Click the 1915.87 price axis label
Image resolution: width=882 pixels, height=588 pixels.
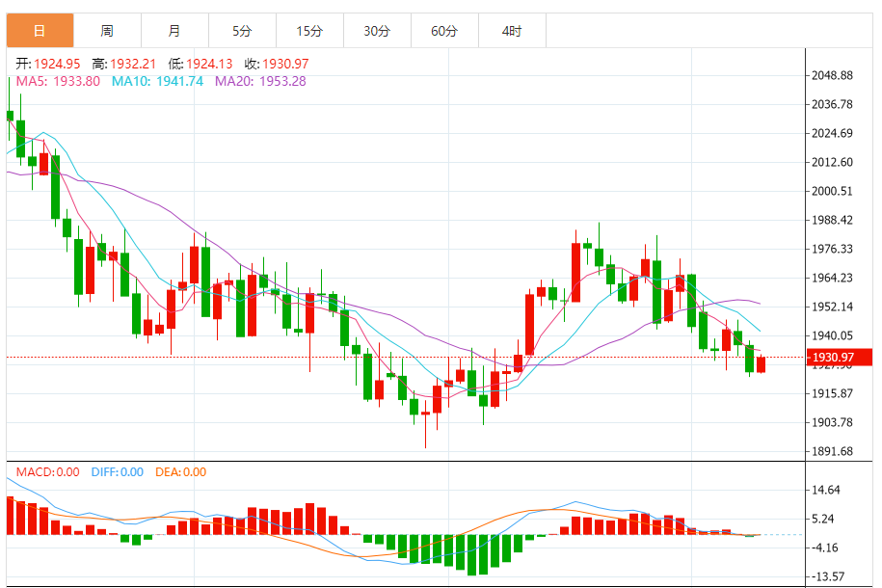pos(832,393)
